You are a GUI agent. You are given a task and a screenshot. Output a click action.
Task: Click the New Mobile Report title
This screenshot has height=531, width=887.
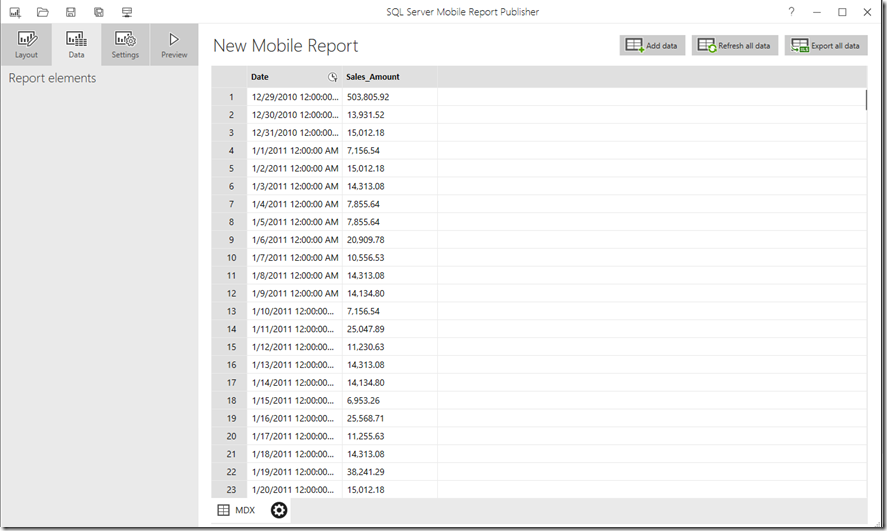pyautogui.click(x=285, y=46)
